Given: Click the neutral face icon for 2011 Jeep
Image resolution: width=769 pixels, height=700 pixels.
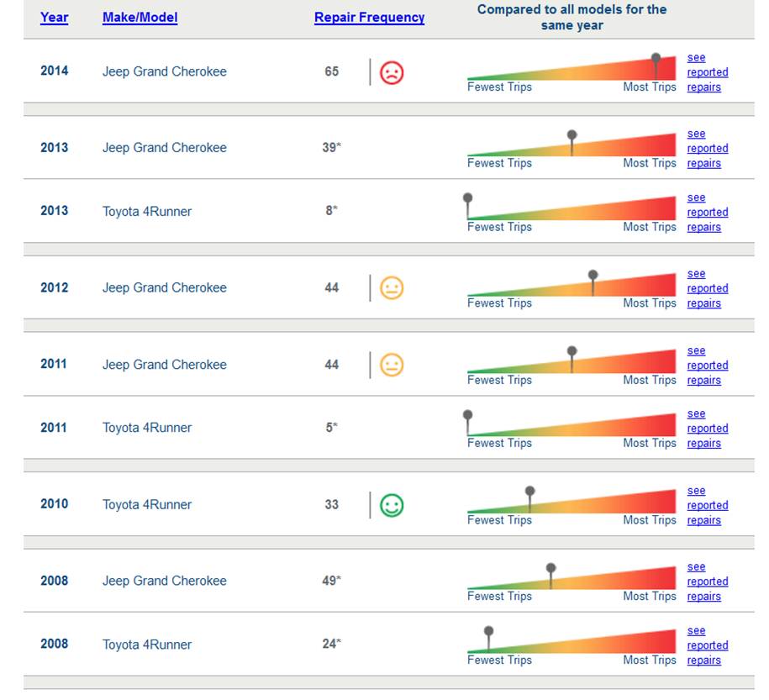Looking at the screenshot, I should pyautogui.click(x=392, y=365).
